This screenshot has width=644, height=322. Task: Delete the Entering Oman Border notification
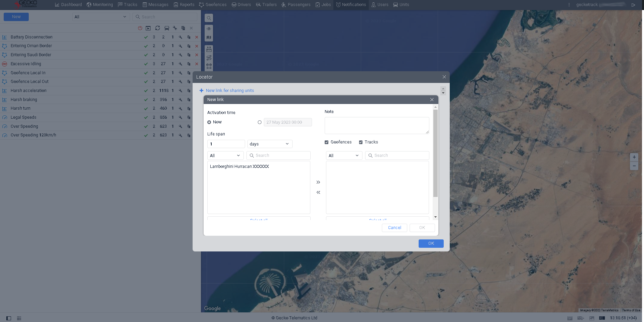(197, 46)
